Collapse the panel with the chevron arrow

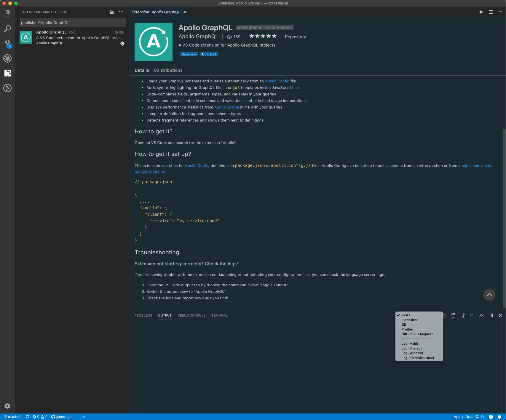481,315
